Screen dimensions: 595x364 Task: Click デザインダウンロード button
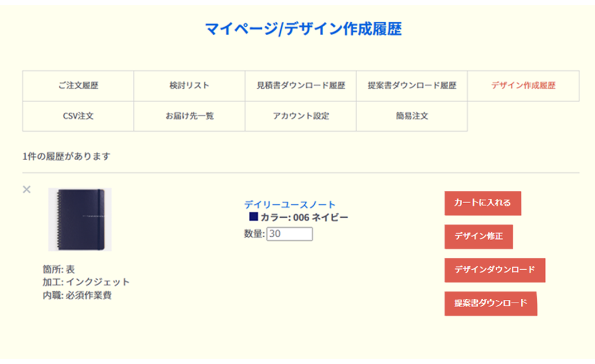click(x=495, y=270)
